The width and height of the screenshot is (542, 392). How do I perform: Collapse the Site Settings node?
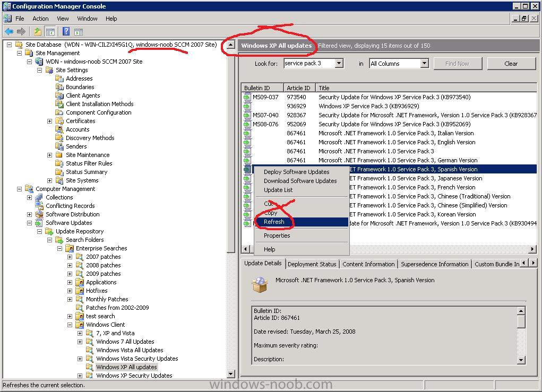(39, 70)
